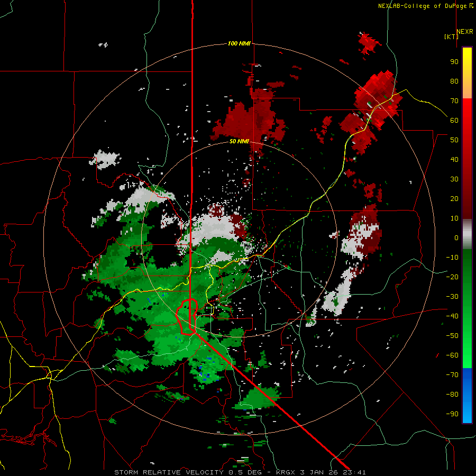This screenshot has width=476, height=476.
Task: Pick the blue segment of the color bar
Action: pos(467,396)
